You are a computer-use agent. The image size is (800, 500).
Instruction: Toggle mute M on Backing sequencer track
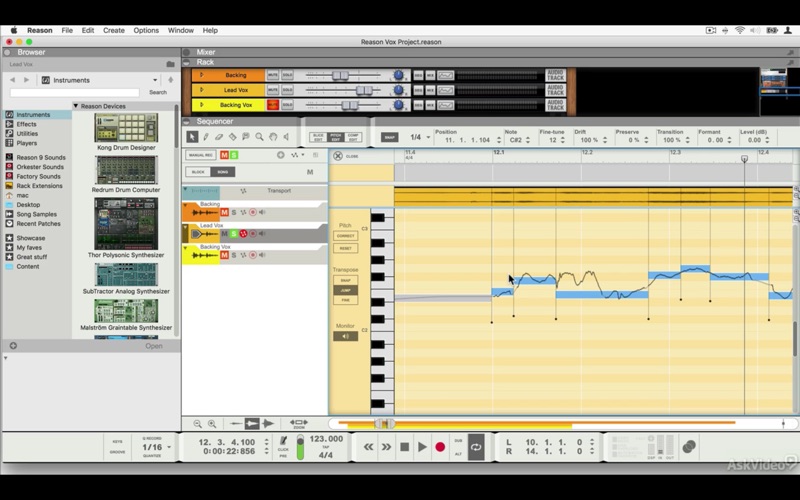click(x=224, y=212)
